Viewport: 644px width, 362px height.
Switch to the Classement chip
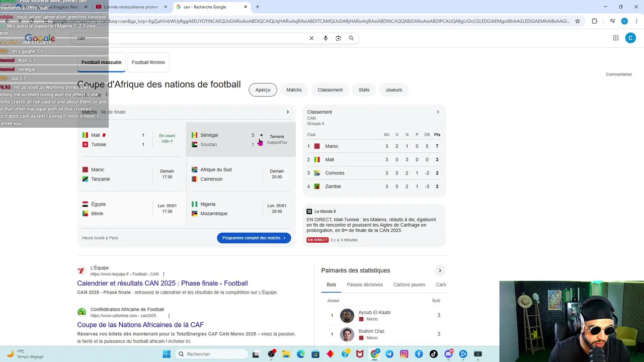[330, 90]
